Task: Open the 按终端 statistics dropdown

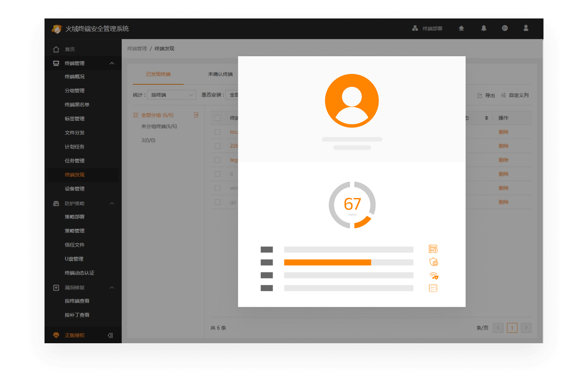Action: (171, 95)
